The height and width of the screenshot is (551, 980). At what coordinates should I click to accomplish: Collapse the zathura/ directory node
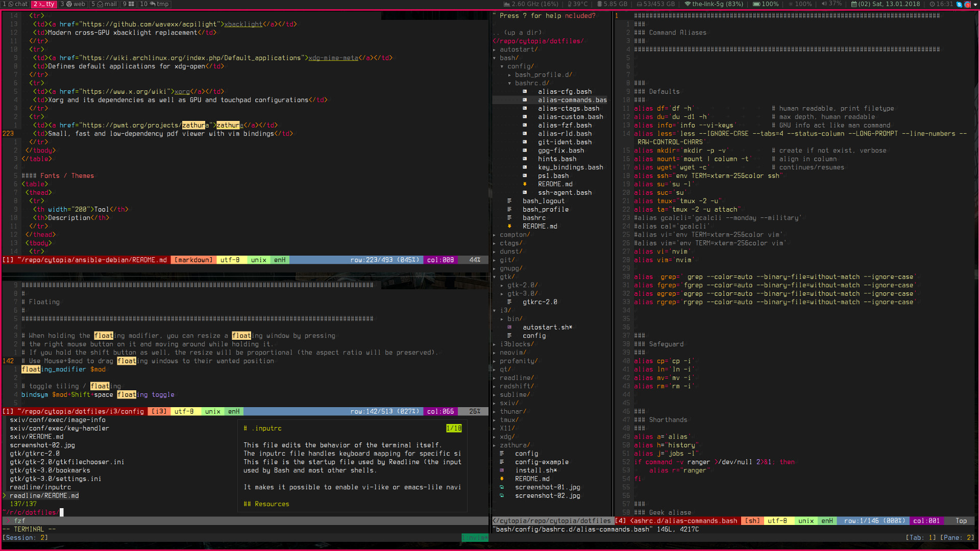495,445
